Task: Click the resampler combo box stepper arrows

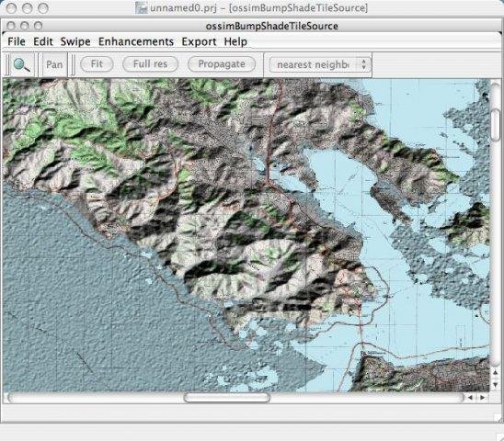Action: [364, 64]
